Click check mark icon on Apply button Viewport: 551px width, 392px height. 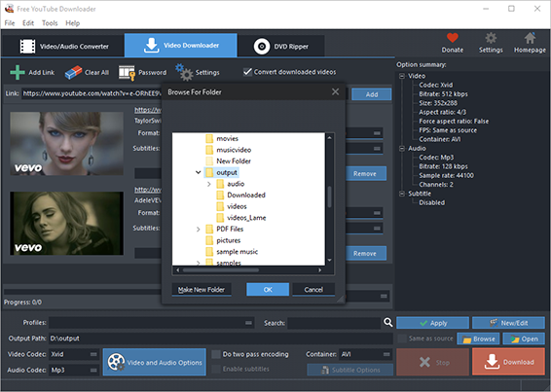(x=423, y=323)
